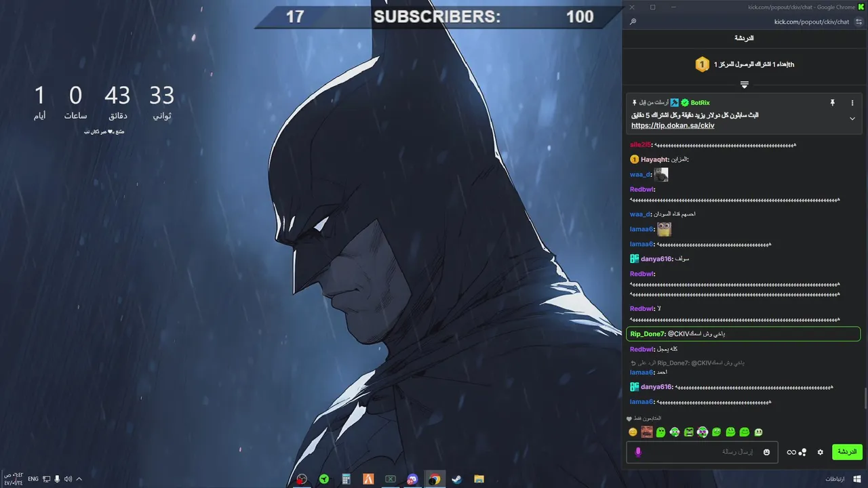Click the kick.com/popout/ckiv/chat address bar
The image size is (868, 488).
coord(811,22)
